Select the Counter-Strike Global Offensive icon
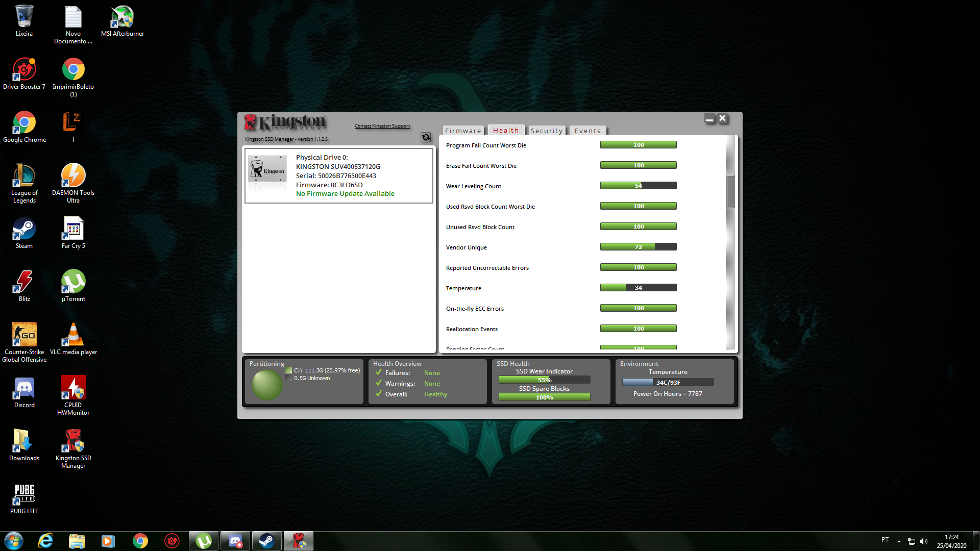This screenshot has width=980, height=551. coord(24,343)
